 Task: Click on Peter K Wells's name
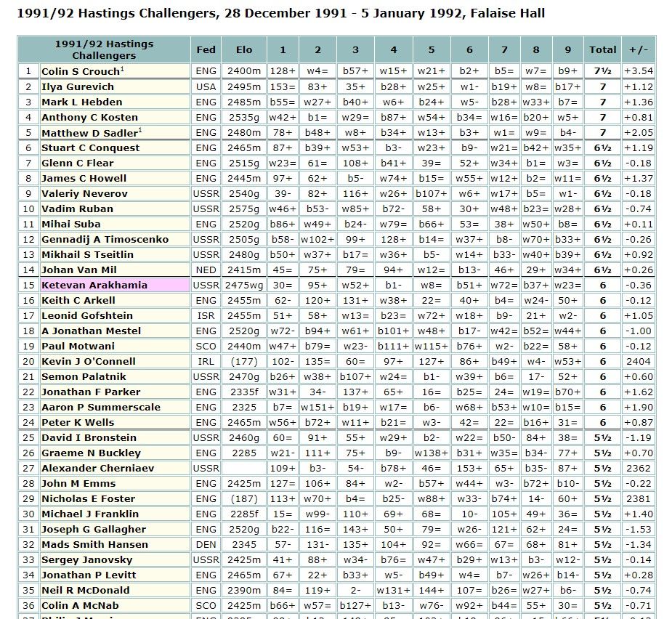pos(78,422)
